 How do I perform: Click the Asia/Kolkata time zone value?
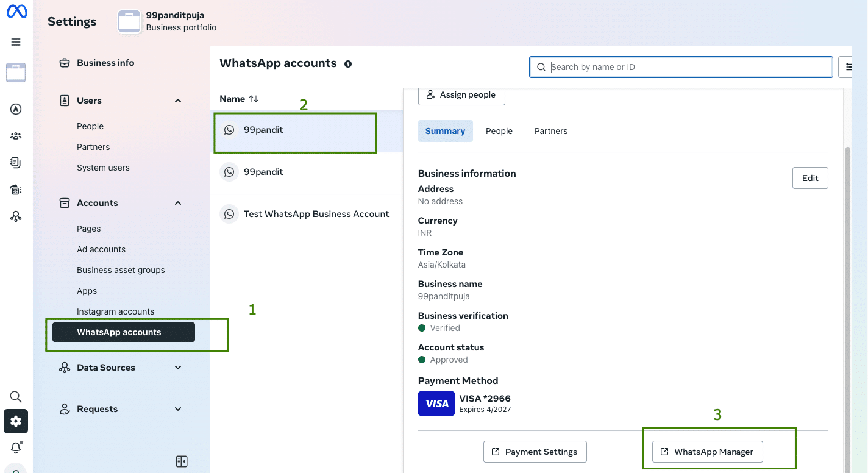coord(442,265)
